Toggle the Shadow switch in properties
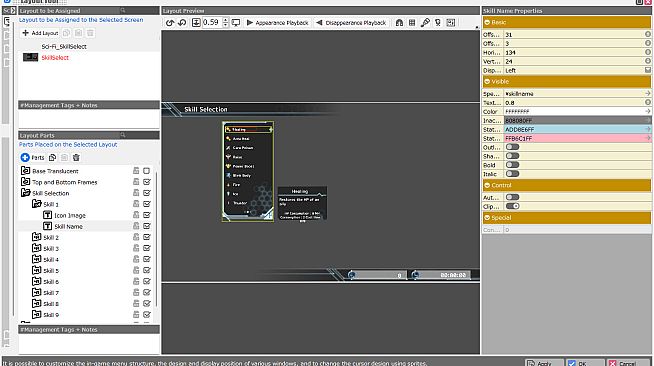This screenshot has width=654, height=366. [x=512, y=156]
